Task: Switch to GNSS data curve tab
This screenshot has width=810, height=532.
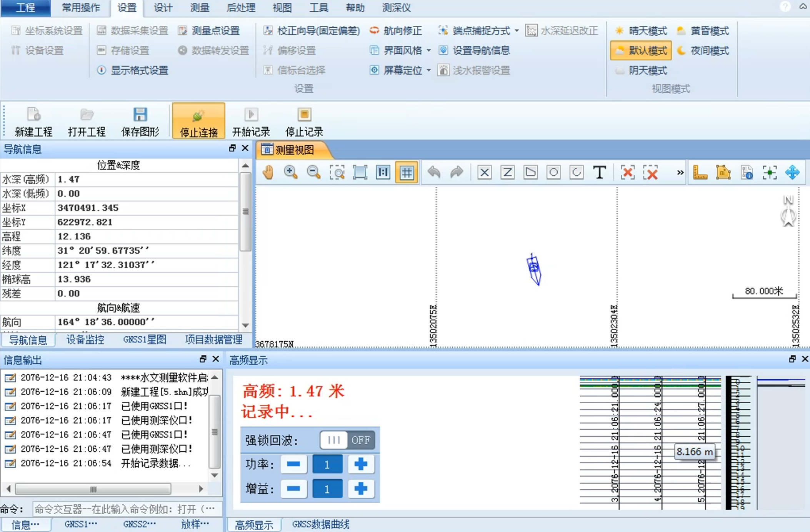Action: (x=320, y=524)
